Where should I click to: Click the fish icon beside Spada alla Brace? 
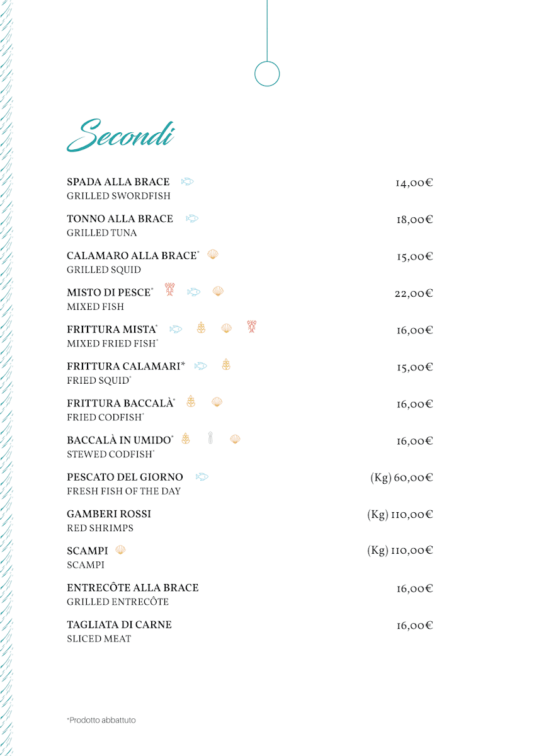[x=187, y=182]
